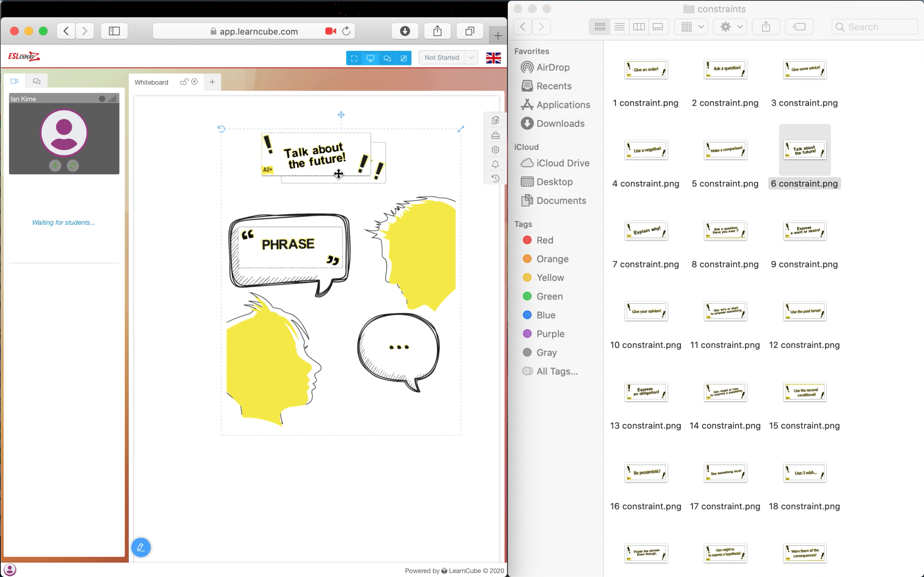Go back in Safari

coord(66,31)
